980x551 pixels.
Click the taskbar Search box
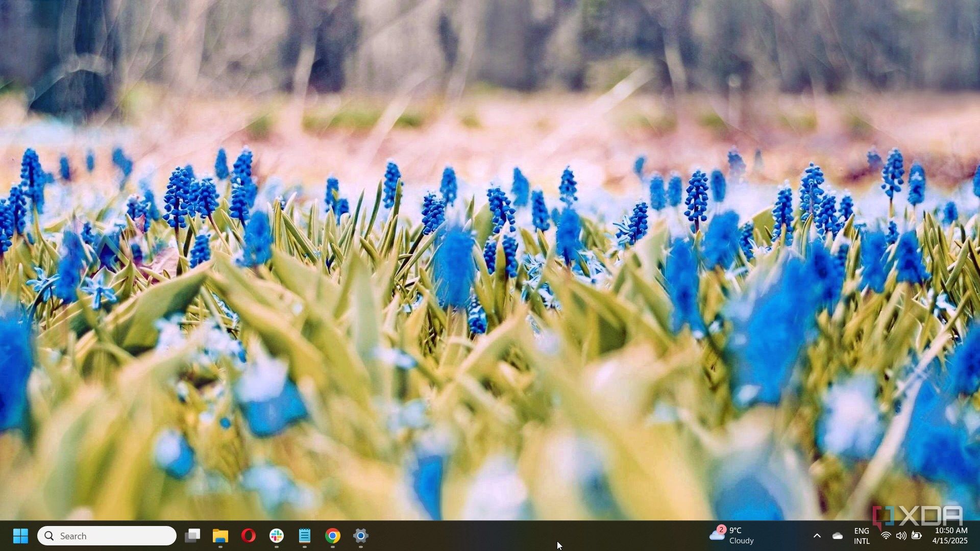pos(107,536)
